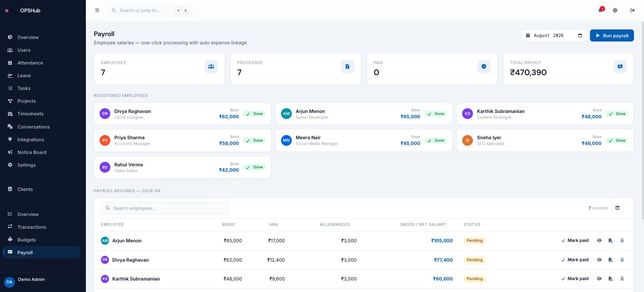Select the Rahul Verma employee card
The height and width of the screenshot is (292, 644).
[182, 167]
